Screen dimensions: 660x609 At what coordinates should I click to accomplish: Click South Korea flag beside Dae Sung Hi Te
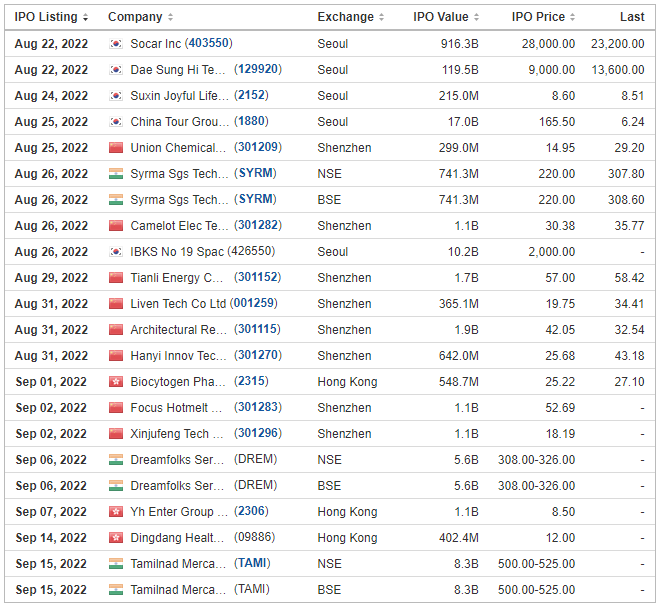116,69
